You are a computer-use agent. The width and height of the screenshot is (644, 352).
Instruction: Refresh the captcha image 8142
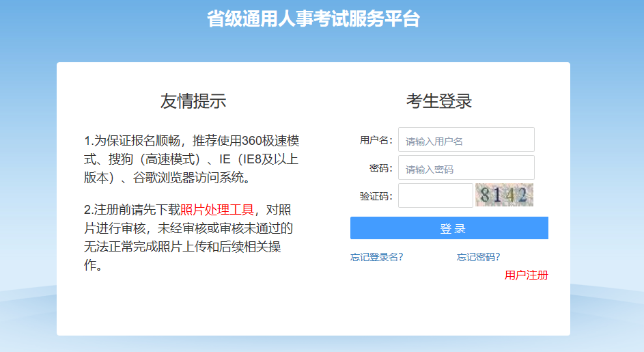504,195
